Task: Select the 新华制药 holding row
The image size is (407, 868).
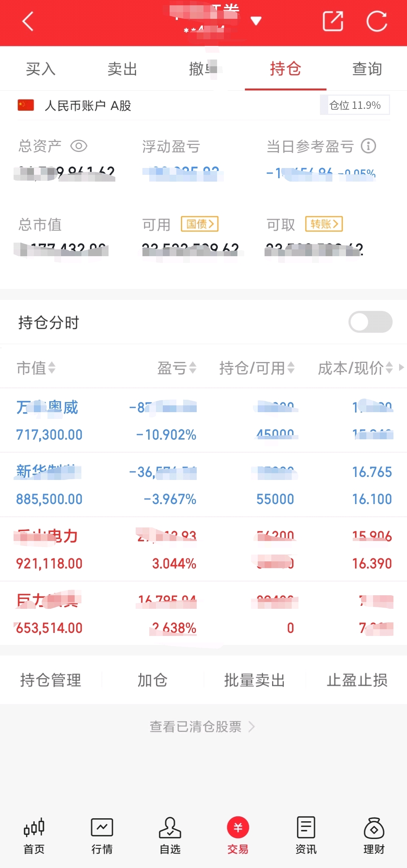Action: click(x=203, y=485)
